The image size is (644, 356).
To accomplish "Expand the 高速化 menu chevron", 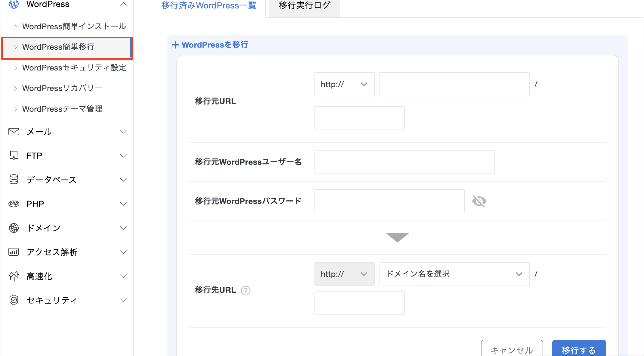I will click(x=123, y=276).
